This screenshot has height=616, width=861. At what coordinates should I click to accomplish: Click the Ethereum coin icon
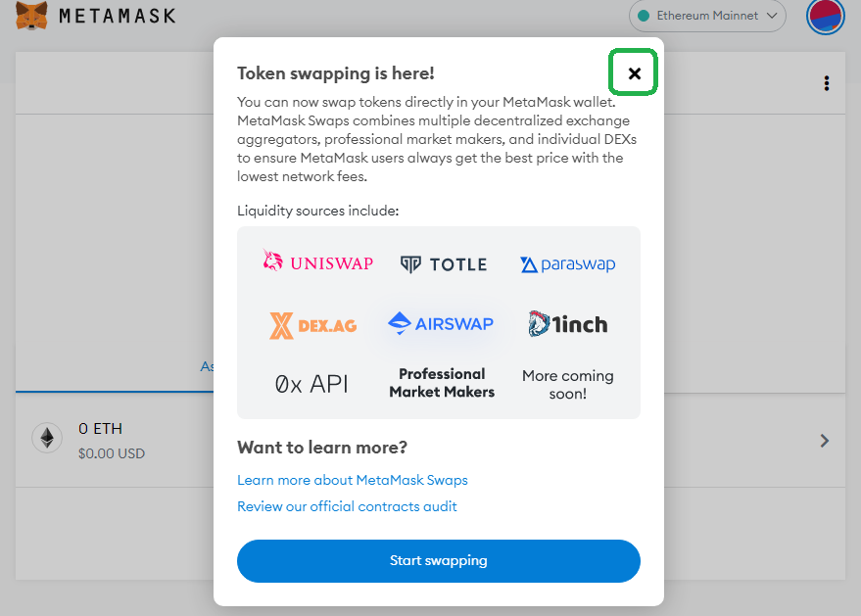point(47,438)
